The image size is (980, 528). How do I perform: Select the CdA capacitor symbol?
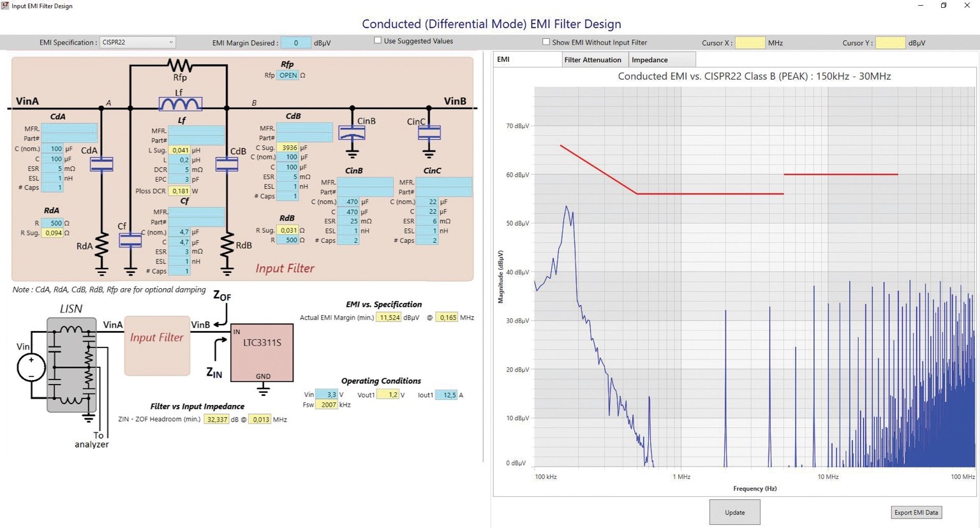(x=101, y=164)
